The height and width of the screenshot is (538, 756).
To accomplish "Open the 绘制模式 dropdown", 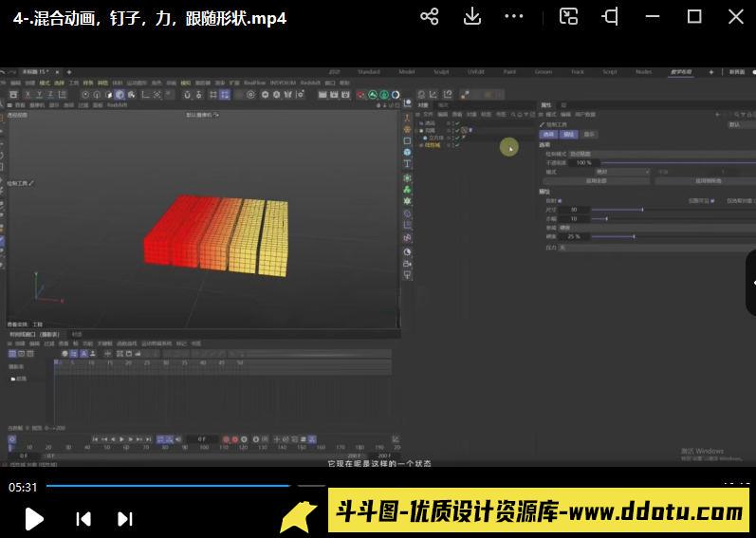I will (662, 155).
